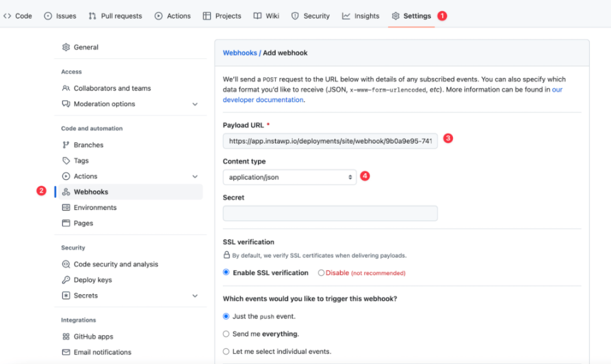Image resolution: width=611 pixels, height=364 pixels.
Task: Click the Secret input field
Action: (x=330, y=213)
